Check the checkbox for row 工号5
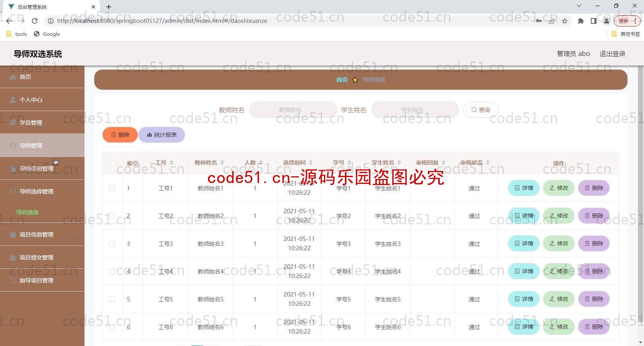This screenshot has height=346, width=644. click(112, 299)
